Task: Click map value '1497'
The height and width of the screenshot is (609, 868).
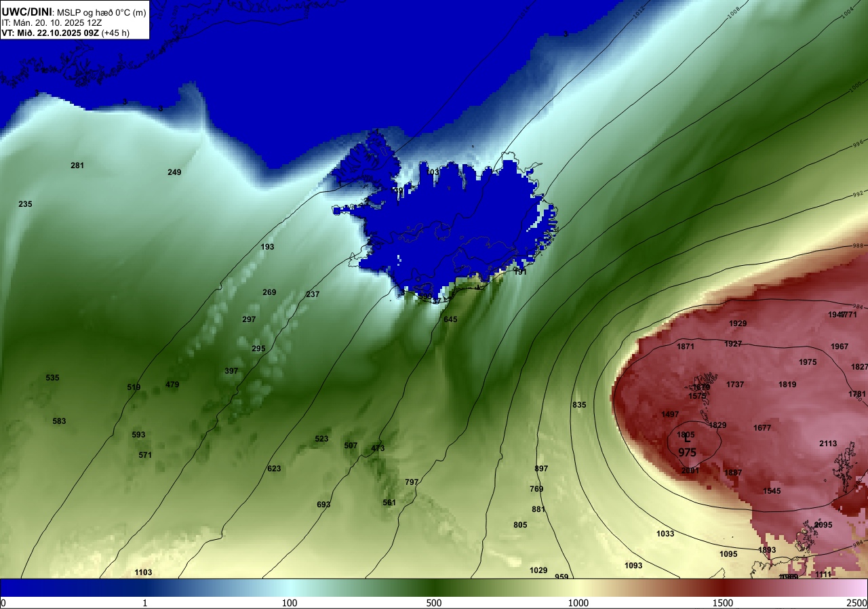Action: point(670,414)
